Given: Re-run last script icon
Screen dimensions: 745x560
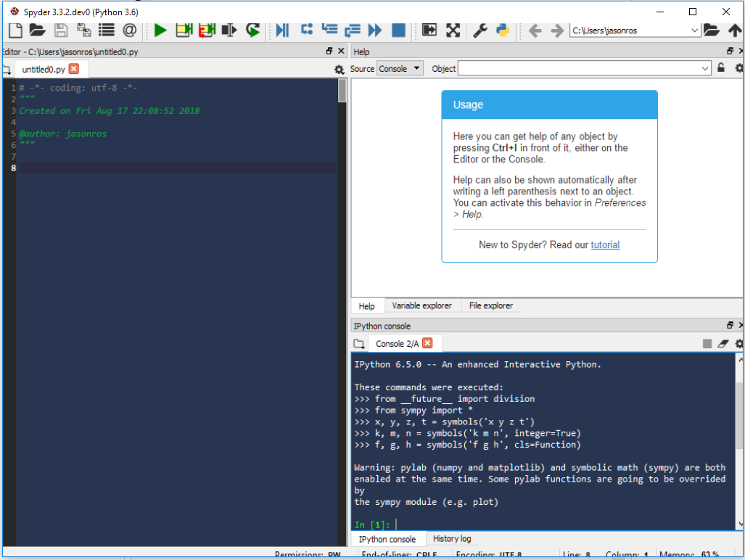Looking at the screenshot, I should coord(252,30).
